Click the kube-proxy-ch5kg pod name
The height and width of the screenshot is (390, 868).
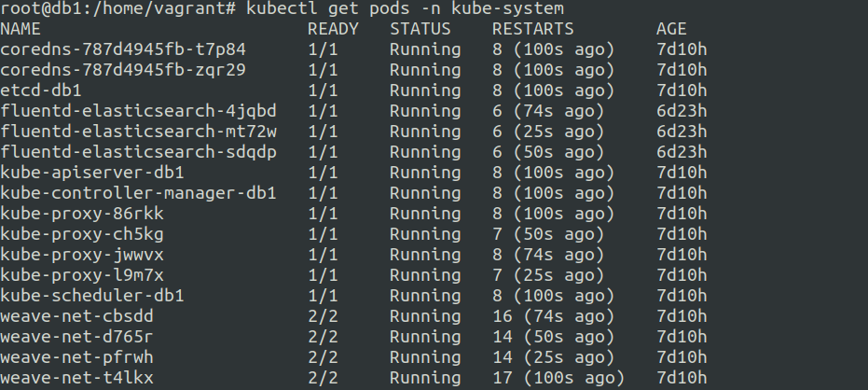click(x=82, y=234)
